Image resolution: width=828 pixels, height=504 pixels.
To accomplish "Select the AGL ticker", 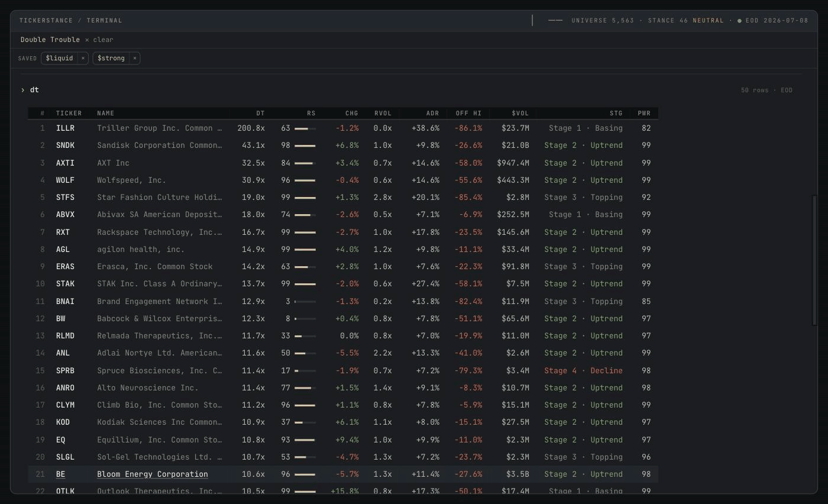I will 63,249.
